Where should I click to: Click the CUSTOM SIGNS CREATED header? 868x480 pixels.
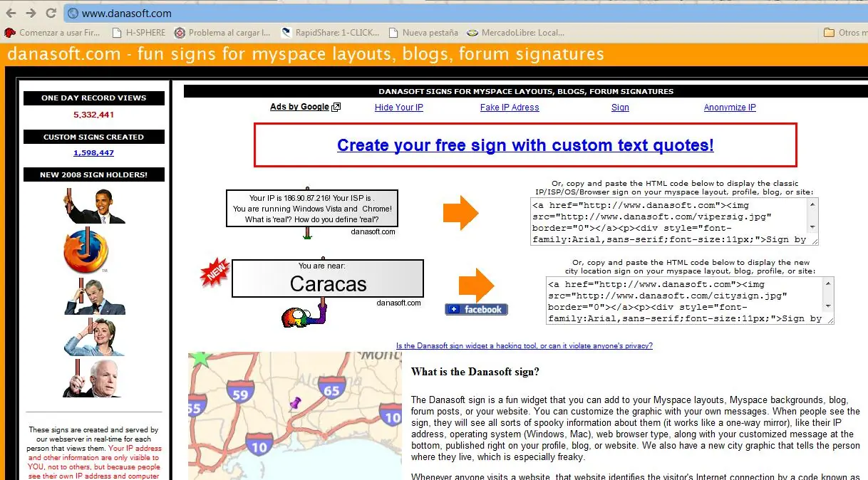94,137
